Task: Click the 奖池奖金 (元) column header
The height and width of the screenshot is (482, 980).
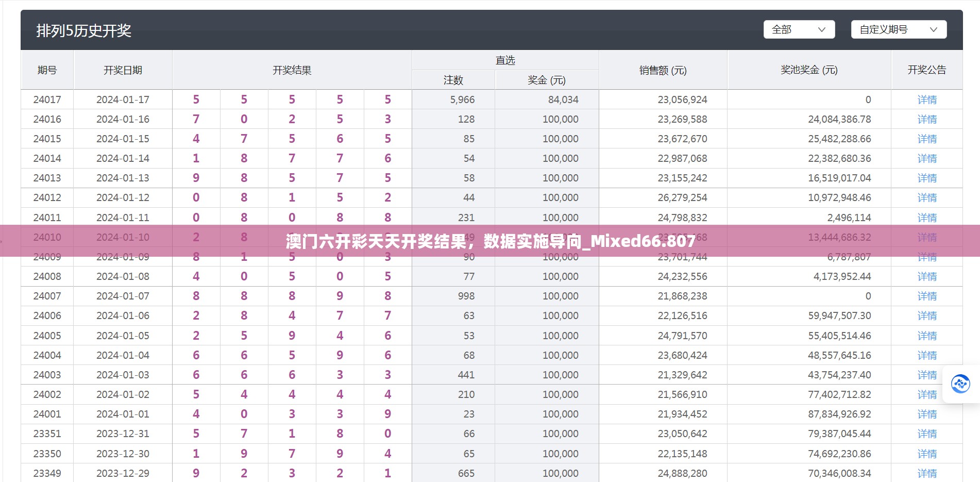Action: [x=809, y=70]
